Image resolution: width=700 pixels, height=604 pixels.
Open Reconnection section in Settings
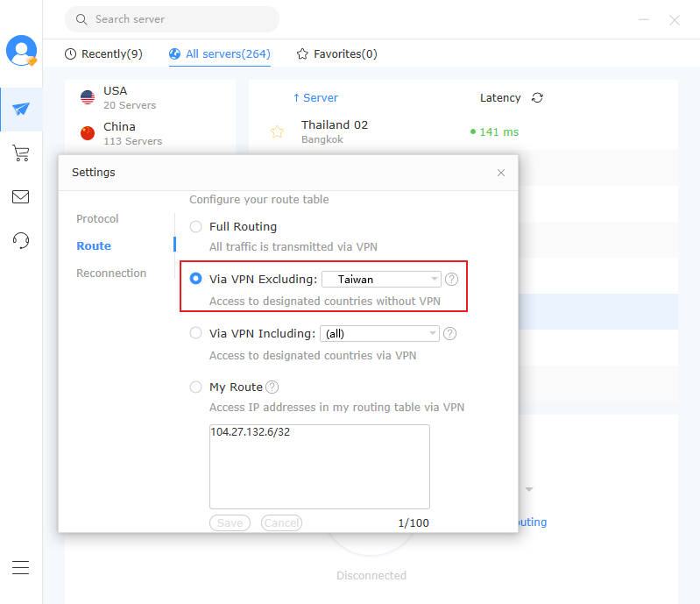click(111, 274)
